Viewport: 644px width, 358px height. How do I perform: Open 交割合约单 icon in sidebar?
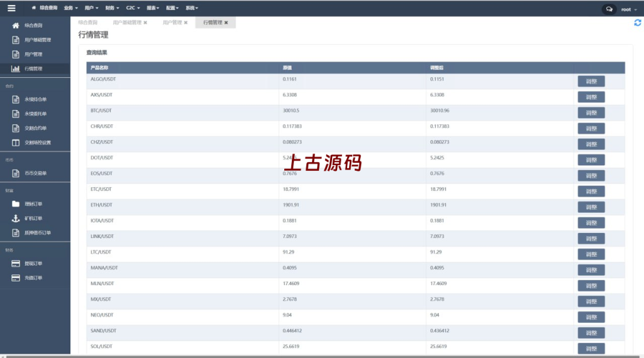click(x=16, y=128)
